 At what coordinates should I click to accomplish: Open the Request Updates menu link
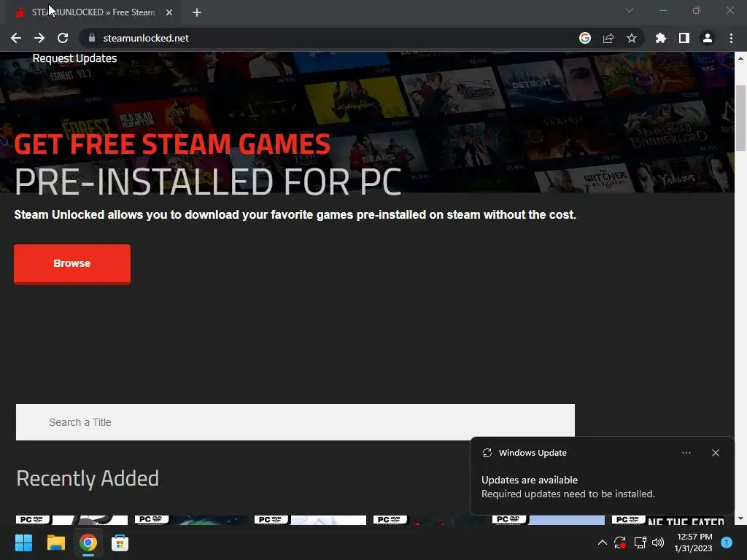point(74,58)
